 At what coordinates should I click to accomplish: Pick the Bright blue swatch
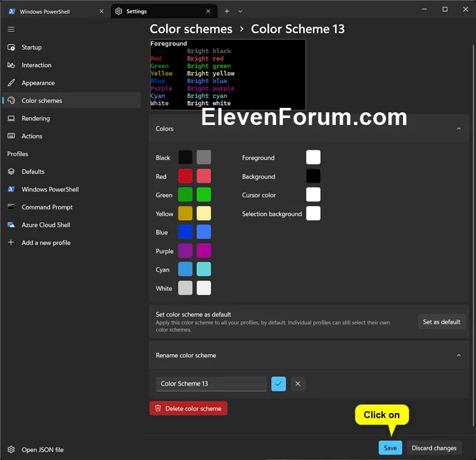204,232
